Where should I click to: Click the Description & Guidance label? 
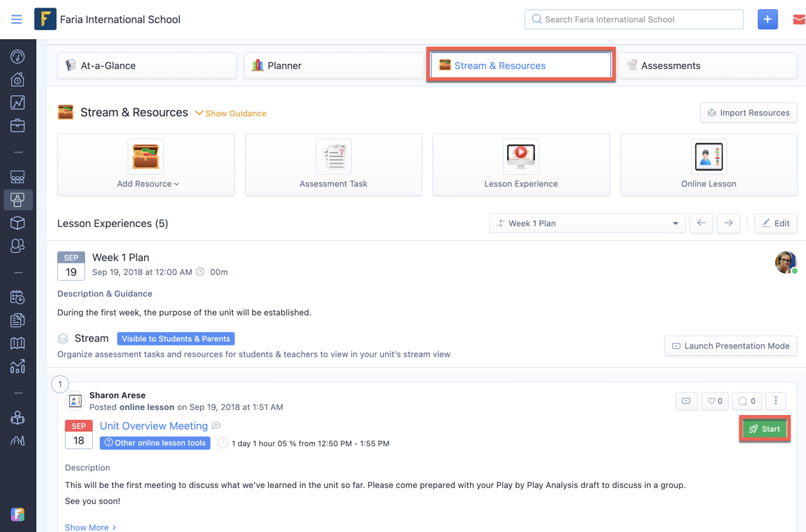105,293
